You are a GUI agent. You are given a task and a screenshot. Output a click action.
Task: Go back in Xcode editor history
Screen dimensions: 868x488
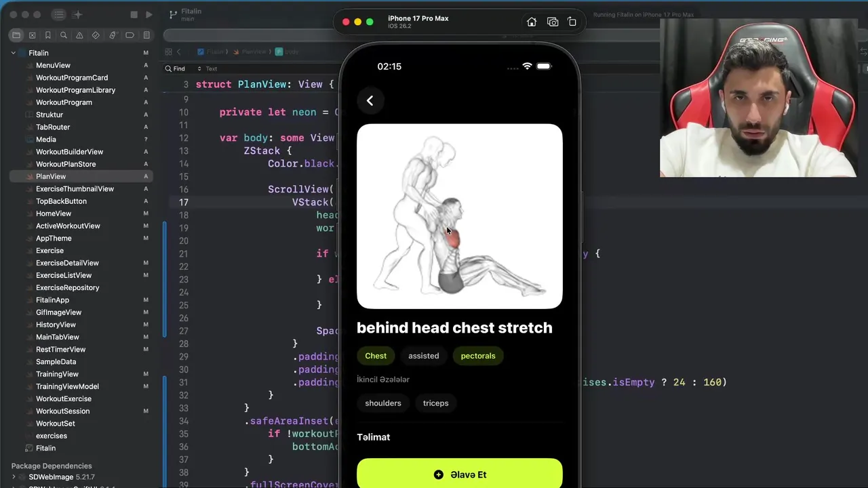179,52
